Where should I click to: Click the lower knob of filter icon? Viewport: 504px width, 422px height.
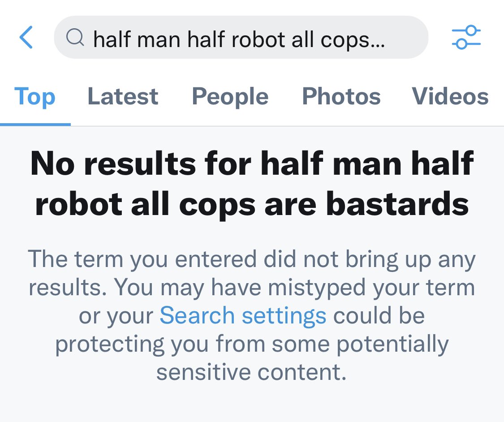point(460,44)
